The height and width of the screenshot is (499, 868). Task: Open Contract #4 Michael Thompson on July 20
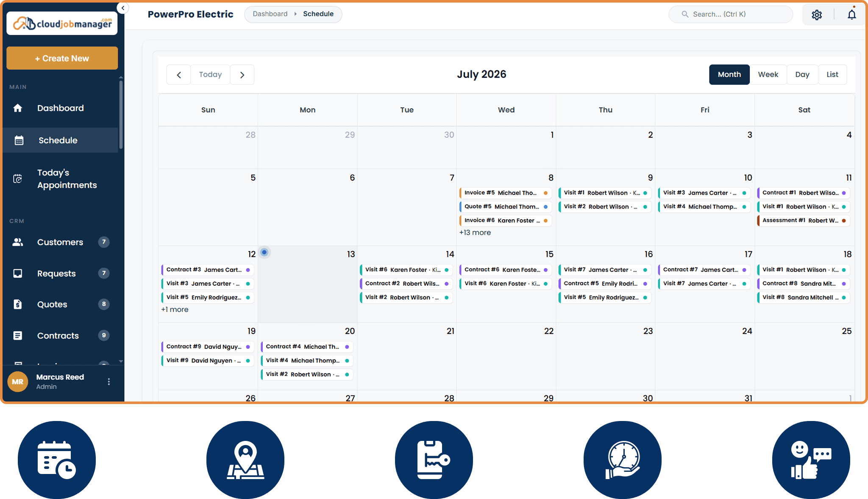(x=307, y=347)
